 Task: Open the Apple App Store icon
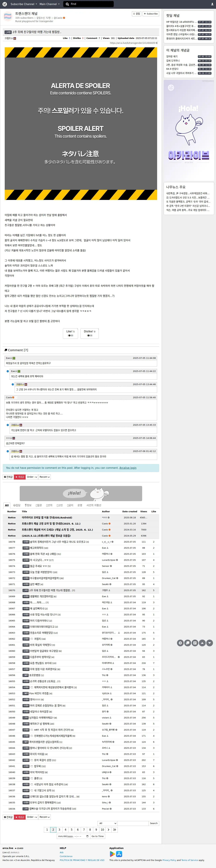(x=119, y=854)
